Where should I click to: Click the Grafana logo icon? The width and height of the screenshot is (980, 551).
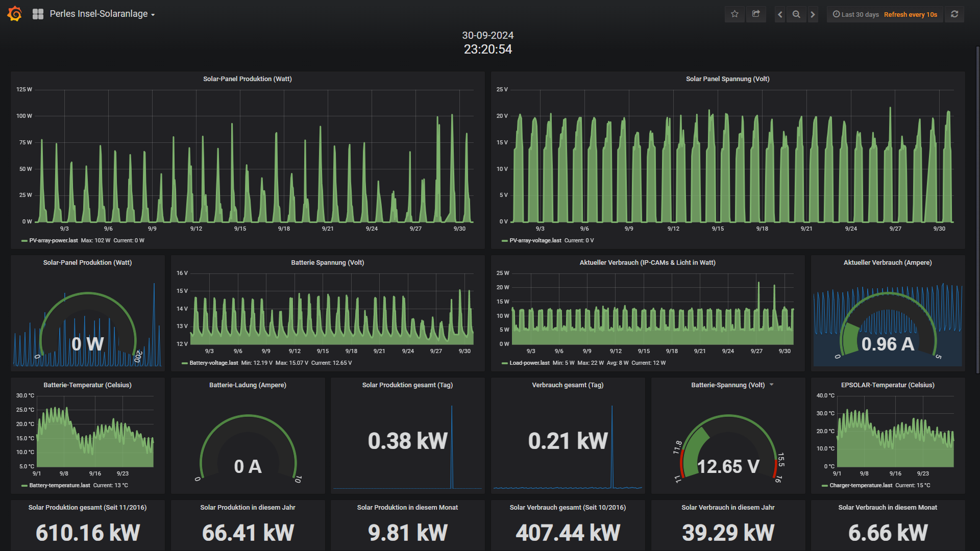[x=15, y=14]
